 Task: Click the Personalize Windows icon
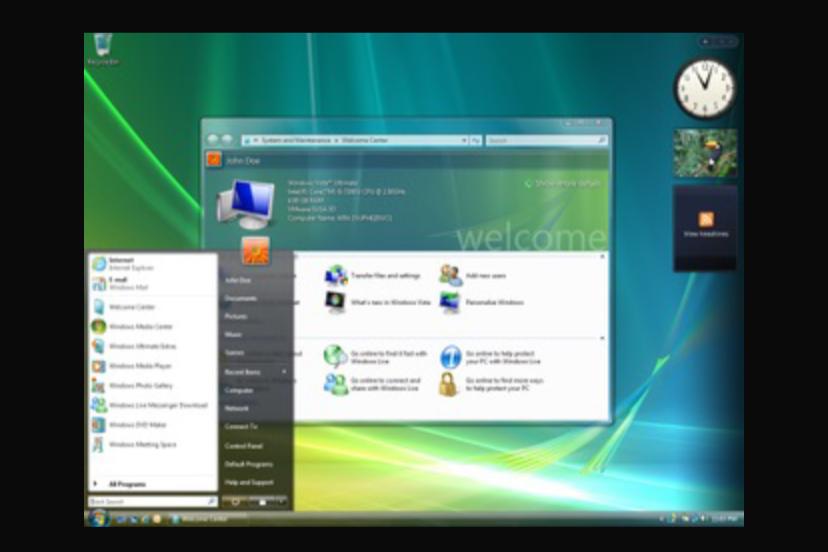(x=450, y=302)
